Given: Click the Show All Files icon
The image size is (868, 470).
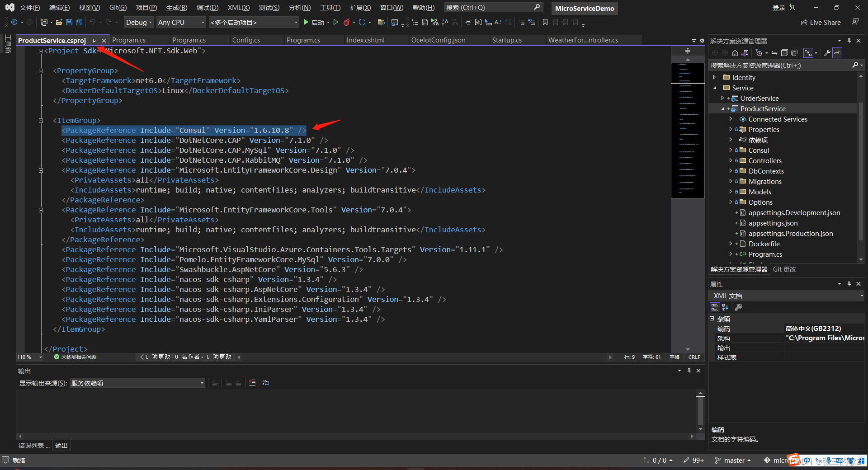Looking at the screenshot, I should pyautogui.click(x=794, y=53).
